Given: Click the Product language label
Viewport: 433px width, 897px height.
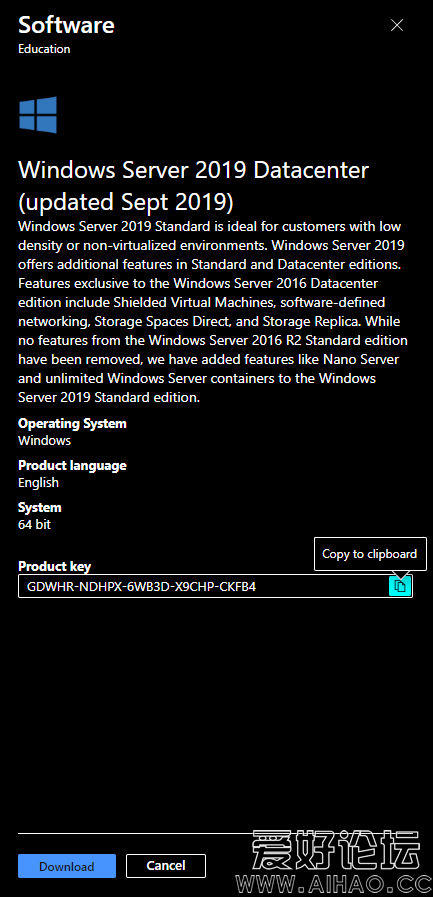Looking at the screenshot, I should coord(72,466).
